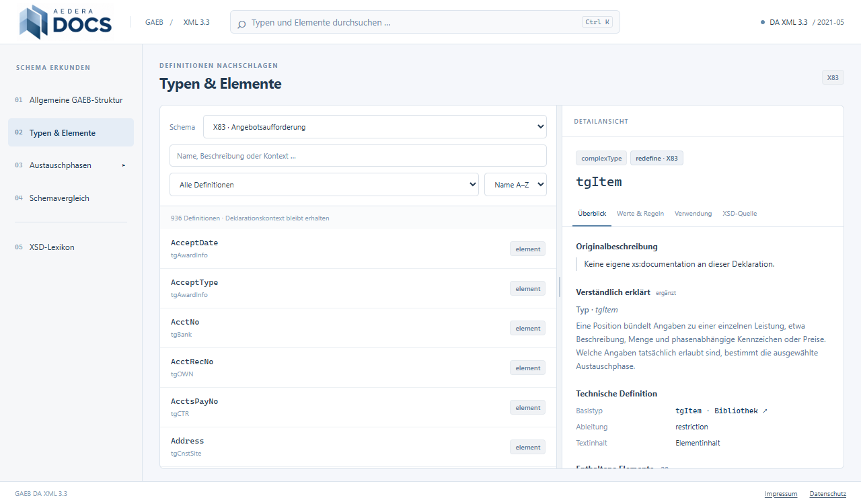The height and width of the screenshot is (504, 861).
Task: Switch to the Werte & Regeln tab
Action: point(640,214)
